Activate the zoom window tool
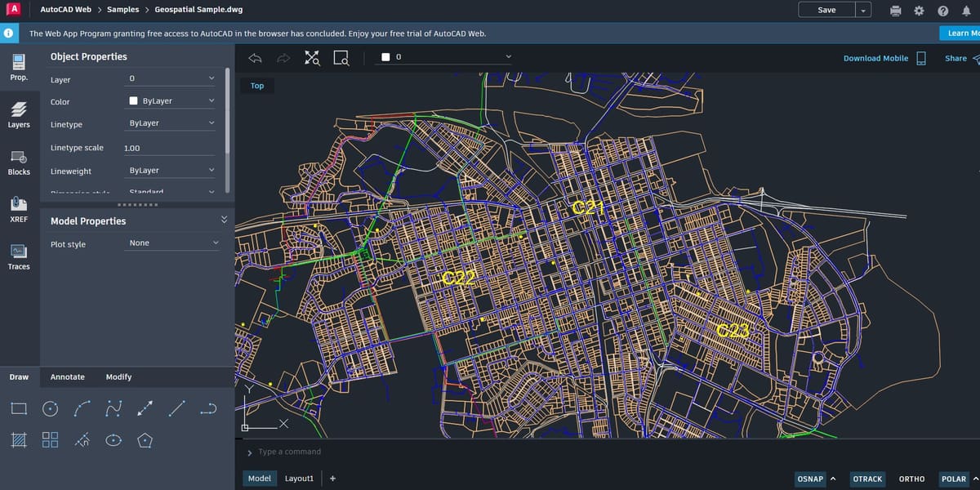This screenshot has height=490, width=980. click(x=341, y=58)
